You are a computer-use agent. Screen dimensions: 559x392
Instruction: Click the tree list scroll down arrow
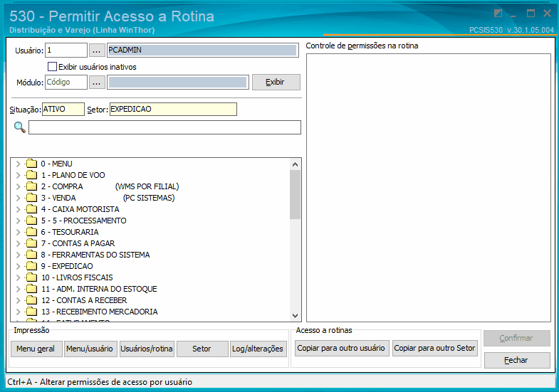(x=295, y=315)
